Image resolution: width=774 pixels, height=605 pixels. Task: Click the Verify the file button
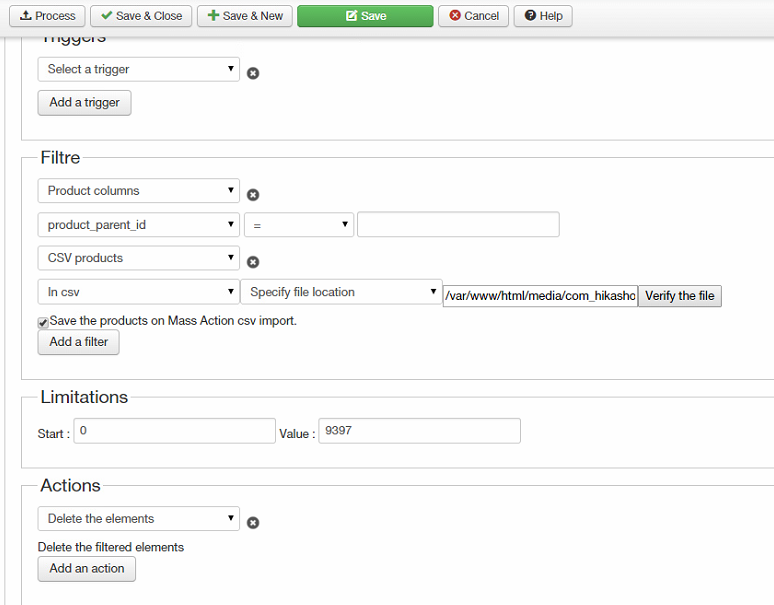(679, 296)
